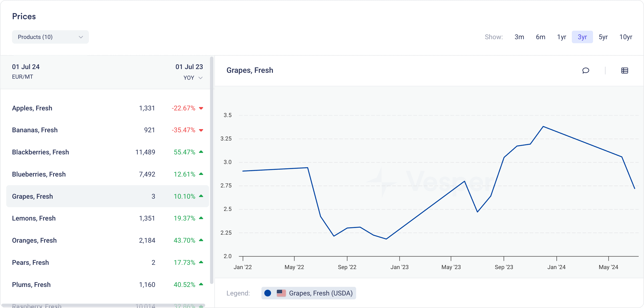The height and width of the screenshot is (308, 644).
Task: Select the 3yr time range
Action: [582, 37]
